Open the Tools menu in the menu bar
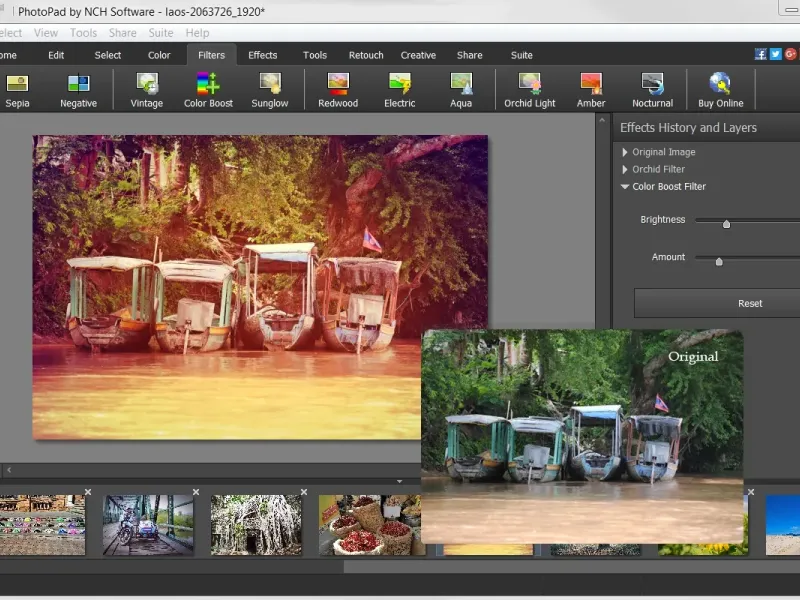This screenshot has height=600, width=800. (83, 33)
